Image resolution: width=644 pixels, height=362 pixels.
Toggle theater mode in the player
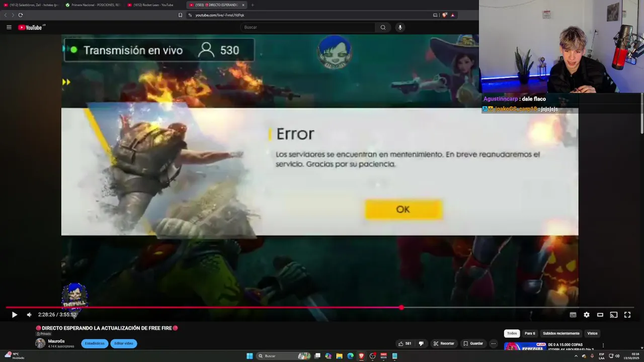pyautogui.click(x=600, y=315)
